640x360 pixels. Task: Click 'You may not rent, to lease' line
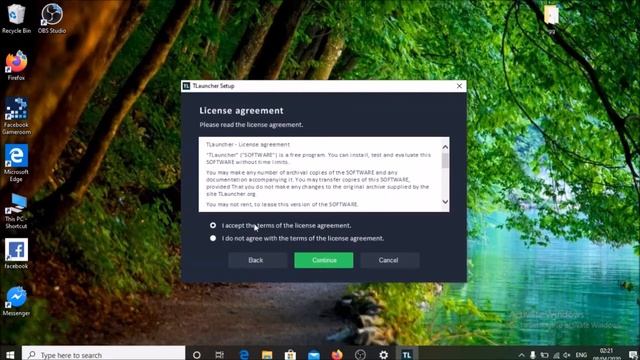pyautogui.click(x=282, y=204)
